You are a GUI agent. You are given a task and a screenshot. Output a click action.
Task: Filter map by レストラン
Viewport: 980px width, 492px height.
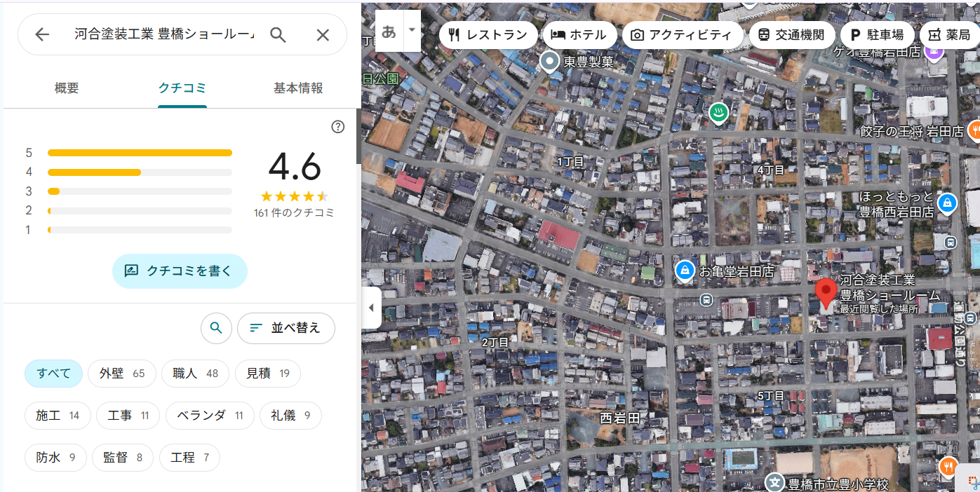coord(488,34)
